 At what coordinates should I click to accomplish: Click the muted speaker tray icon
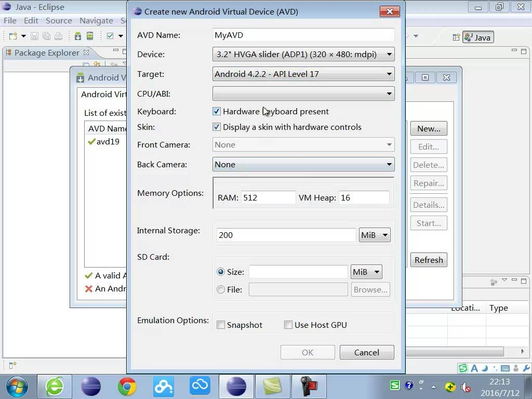click(465, 387)
